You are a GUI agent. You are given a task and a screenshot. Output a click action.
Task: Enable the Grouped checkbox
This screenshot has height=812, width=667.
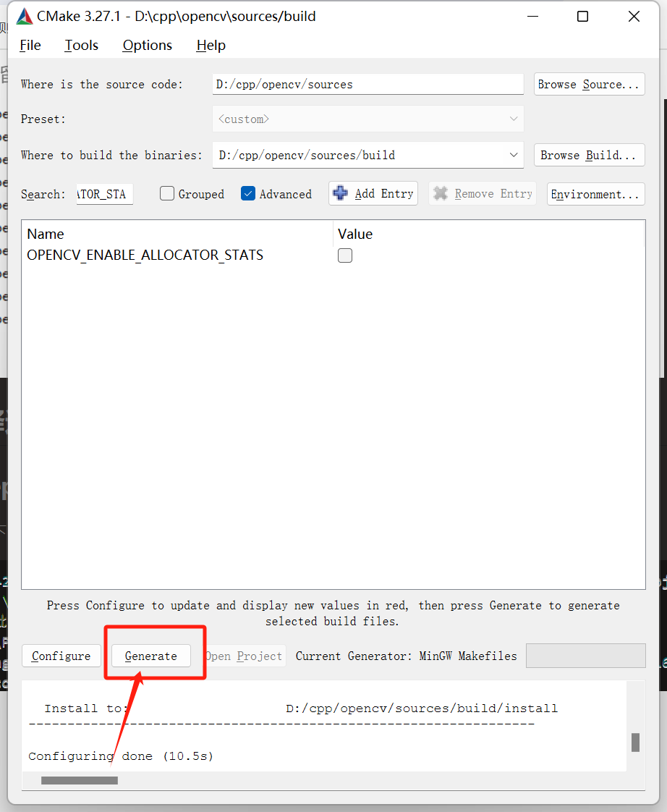(166, 194)
